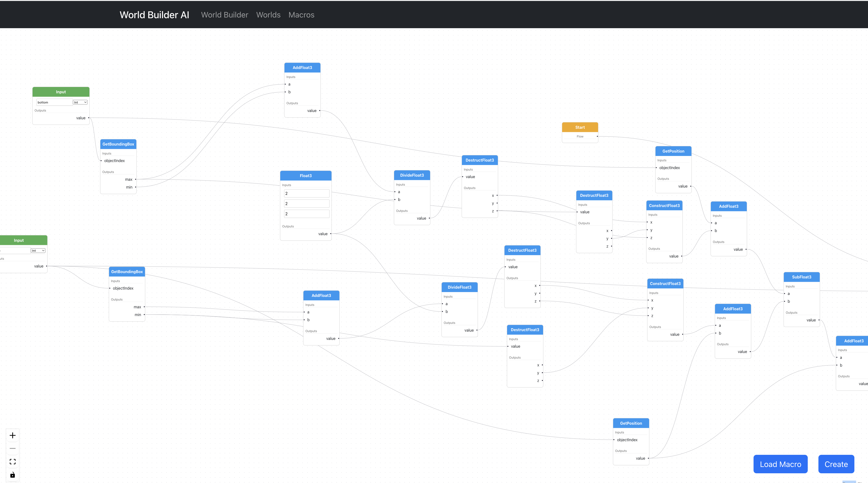Viewport: 868px width, 483px height.
Task: Select the bottom GetPosition node header
Action: tap(631, 423)
